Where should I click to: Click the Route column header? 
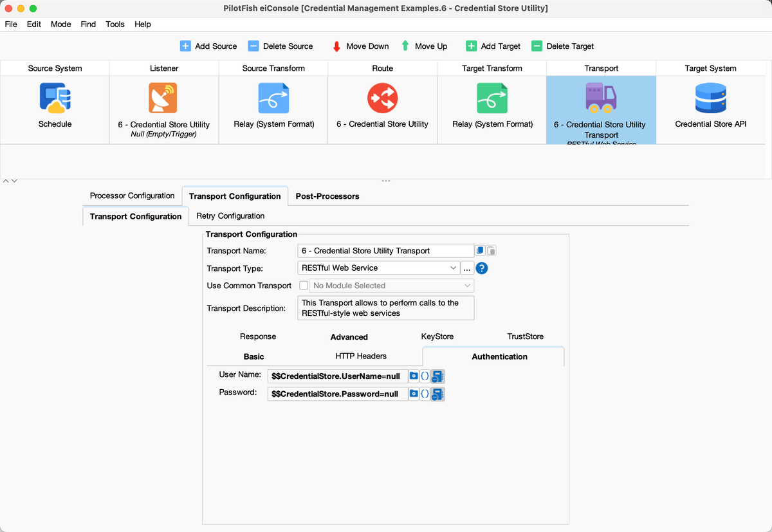(x=383, y=68)
